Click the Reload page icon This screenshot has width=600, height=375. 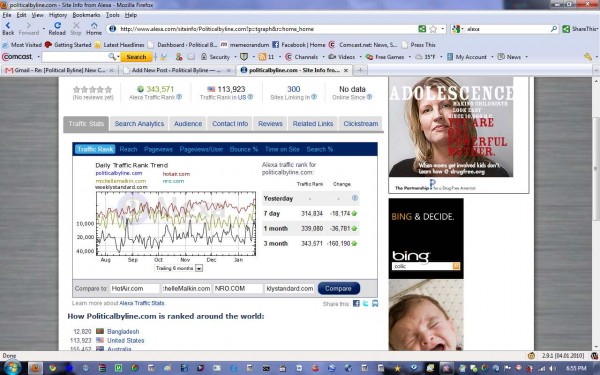coord(57,25)
